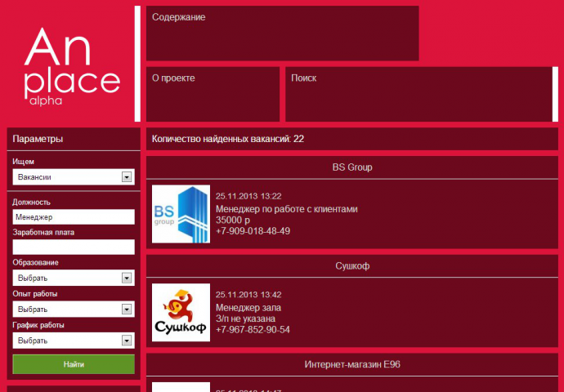Select Менеджер по работе с клиентами title
Screen dimensions: 564x392
tap(287, 209)
